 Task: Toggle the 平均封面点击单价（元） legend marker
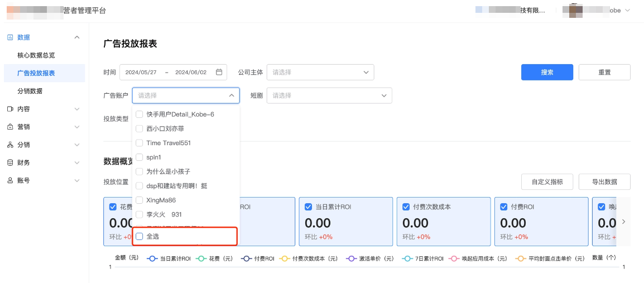pos(521,259)
